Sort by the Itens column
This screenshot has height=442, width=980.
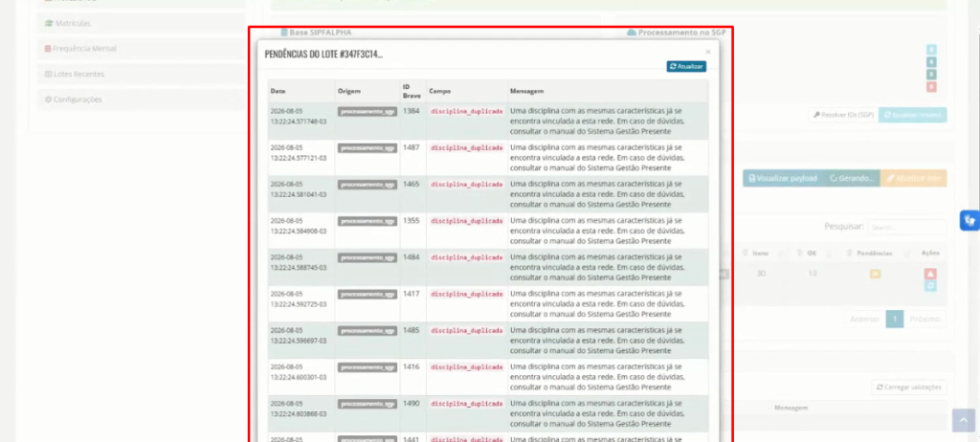[x=761, y=254]
